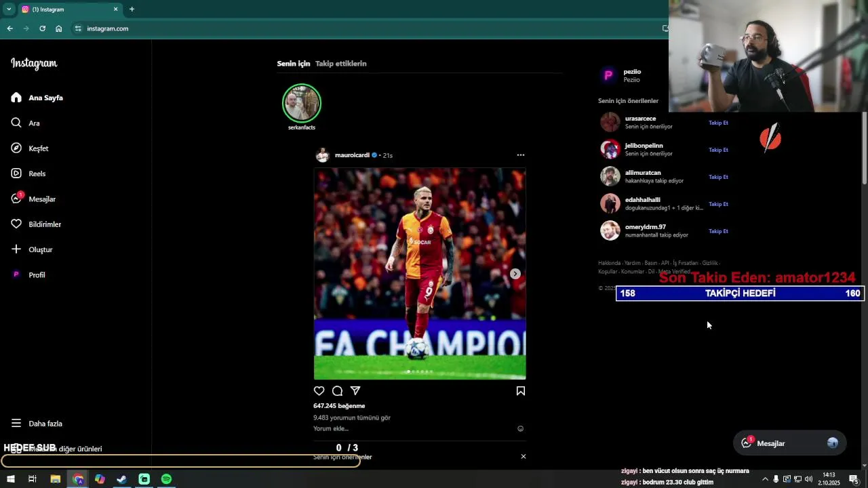Click the Yardım footer link
Image resolution: width=868 pixels, height=488 pixels.
point(632,263)
